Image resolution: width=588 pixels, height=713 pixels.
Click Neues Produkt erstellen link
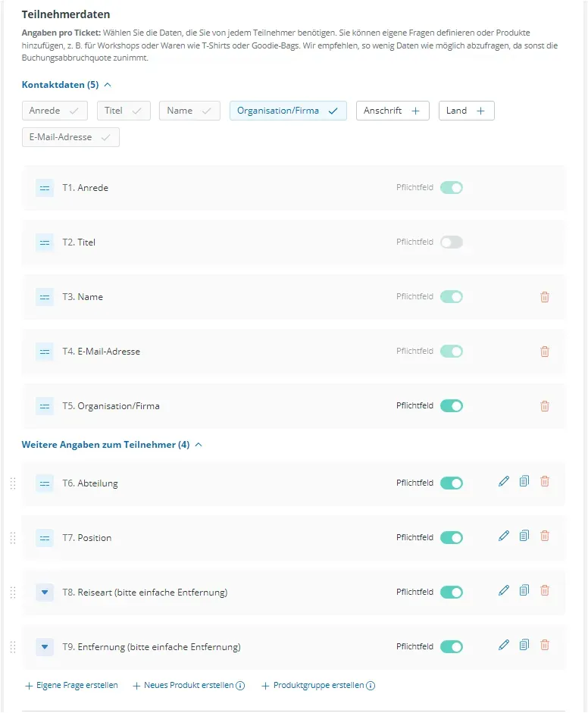188,686
